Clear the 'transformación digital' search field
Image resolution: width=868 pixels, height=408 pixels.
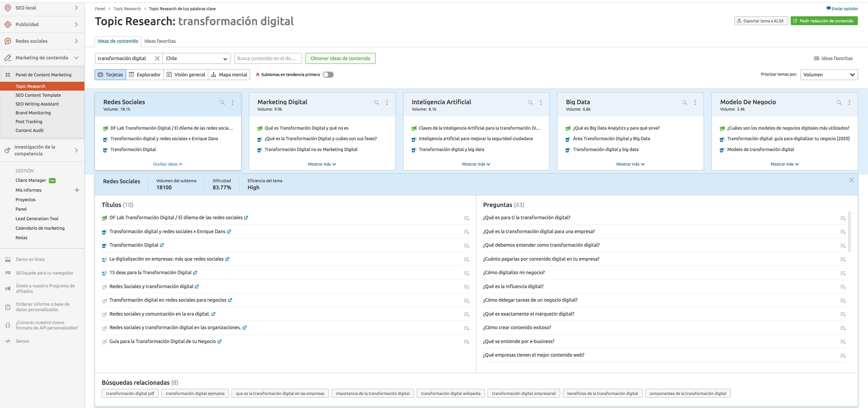click(x=157, y=58)
